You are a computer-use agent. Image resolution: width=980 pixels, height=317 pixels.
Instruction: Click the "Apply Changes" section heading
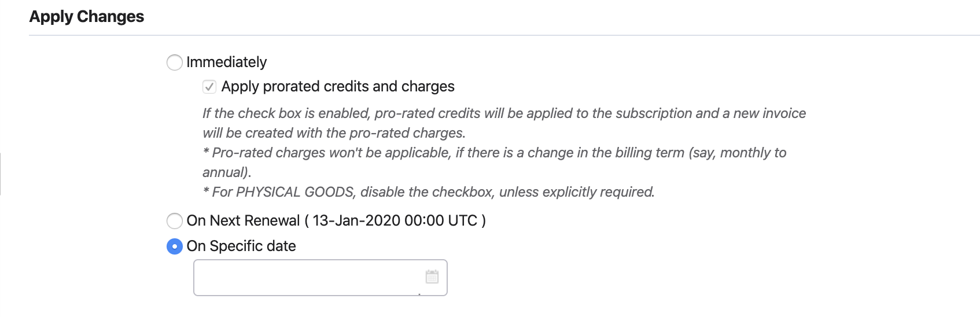point(87,17)
